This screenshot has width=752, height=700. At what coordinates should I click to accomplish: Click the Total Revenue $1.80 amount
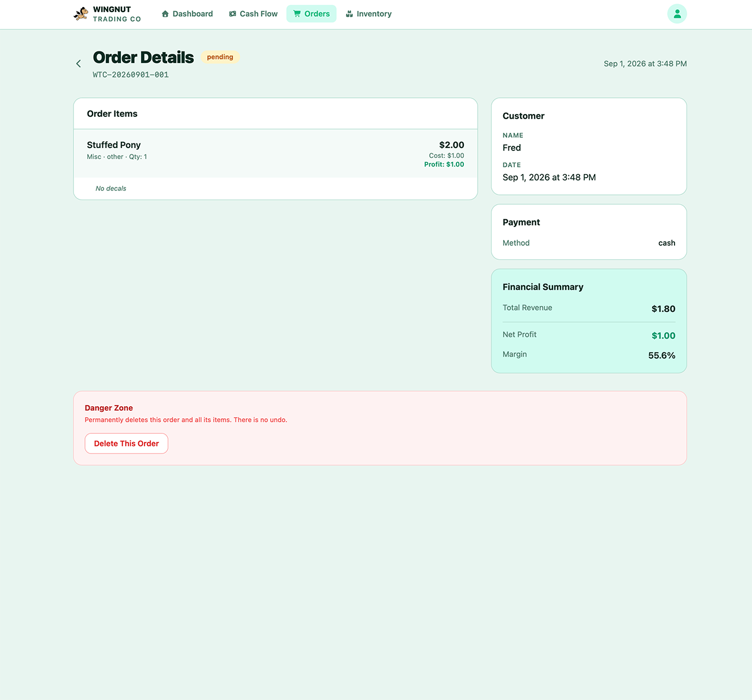(x=663, y=309)
